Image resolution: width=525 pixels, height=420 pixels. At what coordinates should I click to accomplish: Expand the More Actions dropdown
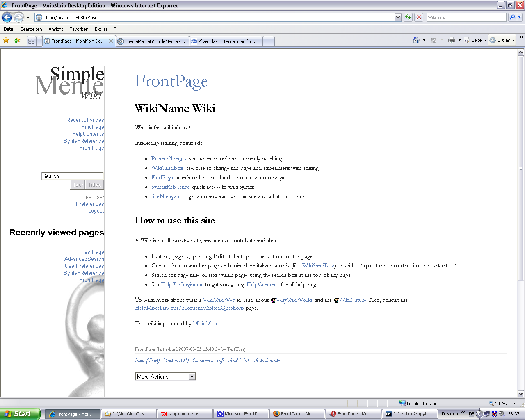click(192, 377)
